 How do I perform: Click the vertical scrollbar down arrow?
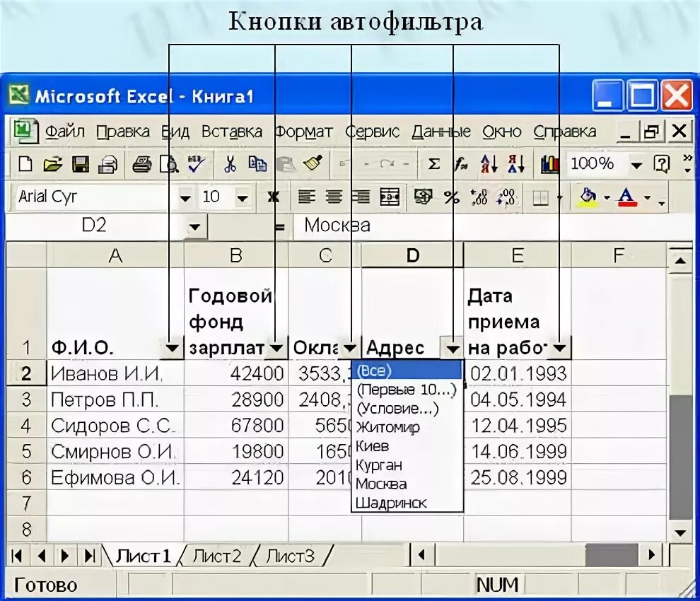coord(680,532)
